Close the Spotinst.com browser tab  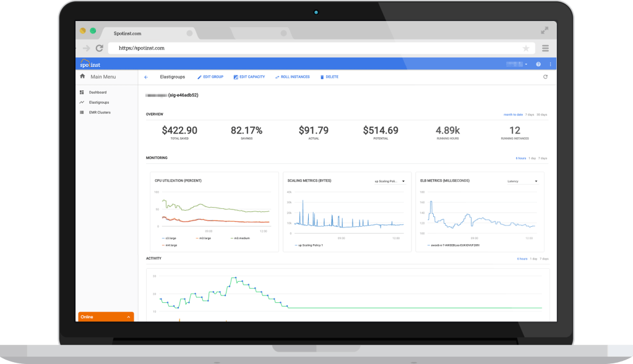click(189, 33)
